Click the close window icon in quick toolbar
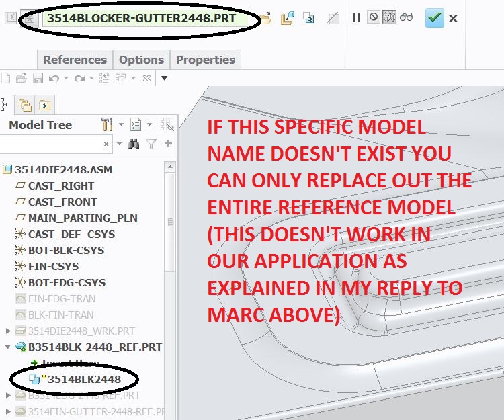504x420 pixels. pos(147,78)
